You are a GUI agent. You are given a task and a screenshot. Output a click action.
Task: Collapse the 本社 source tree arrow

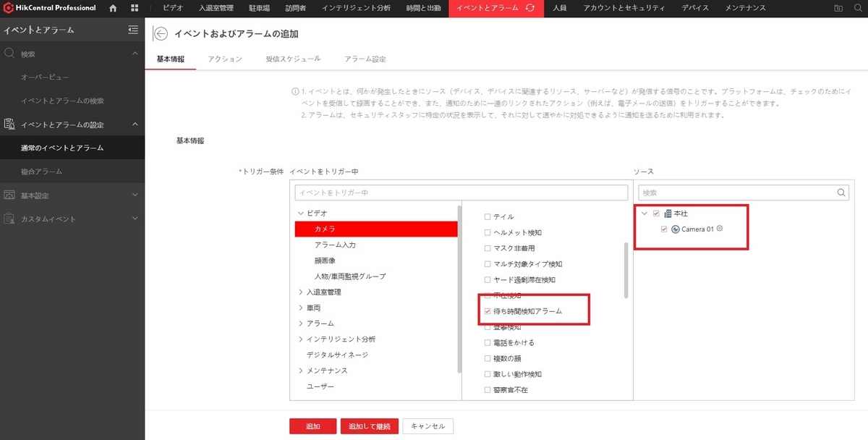pyautogui.click(x=644, y=213)
